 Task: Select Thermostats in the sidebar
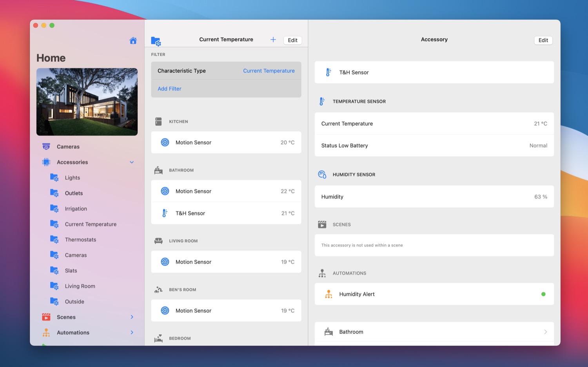80,240
